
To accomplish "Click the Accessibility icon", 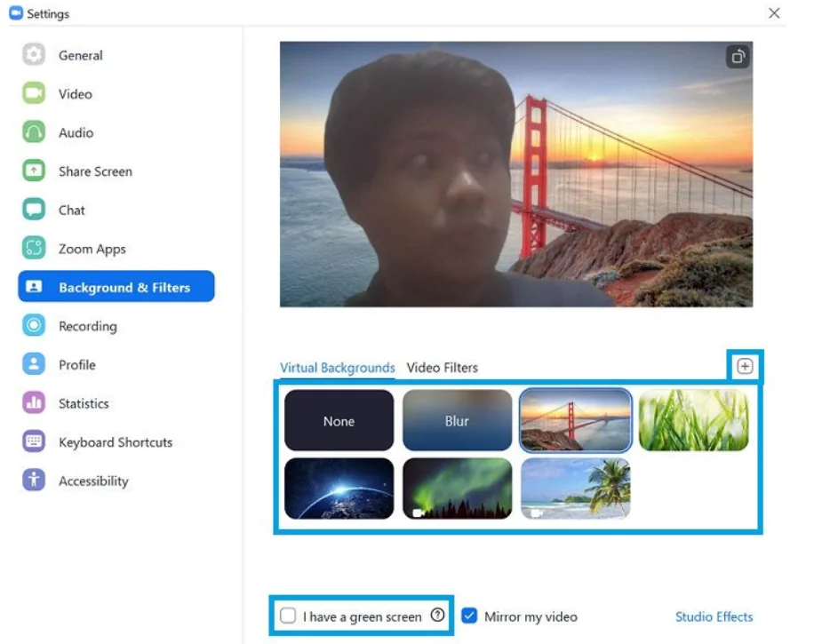I will [x=34, y=480].
